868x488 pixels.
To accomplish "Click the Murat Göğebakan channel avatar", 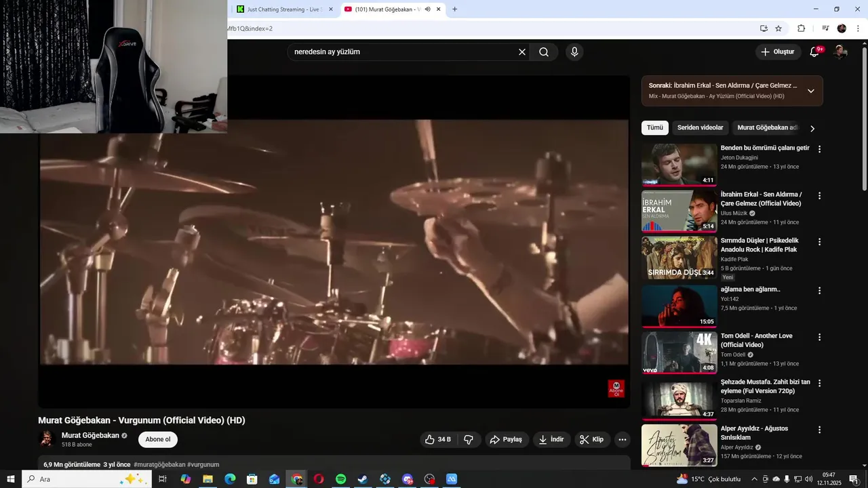I will click(x=47, y=439).
